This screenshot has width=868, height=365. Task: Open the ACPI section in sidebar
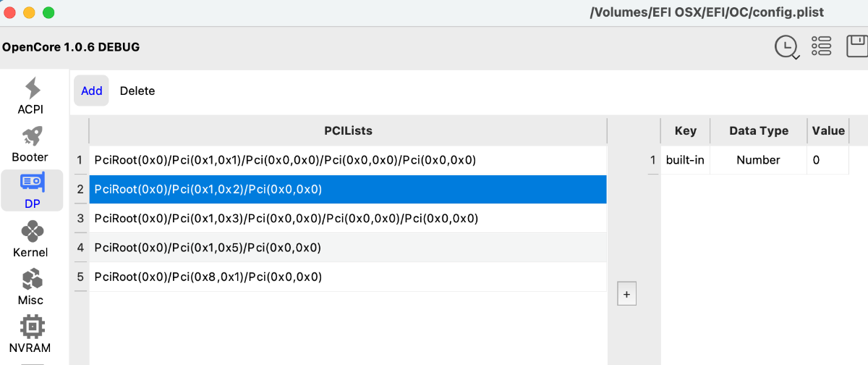31,96
